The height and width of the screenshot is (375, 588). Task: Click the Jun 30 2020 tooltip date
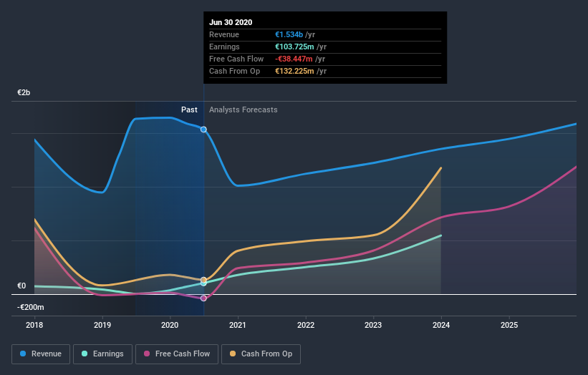pos(231,22)
